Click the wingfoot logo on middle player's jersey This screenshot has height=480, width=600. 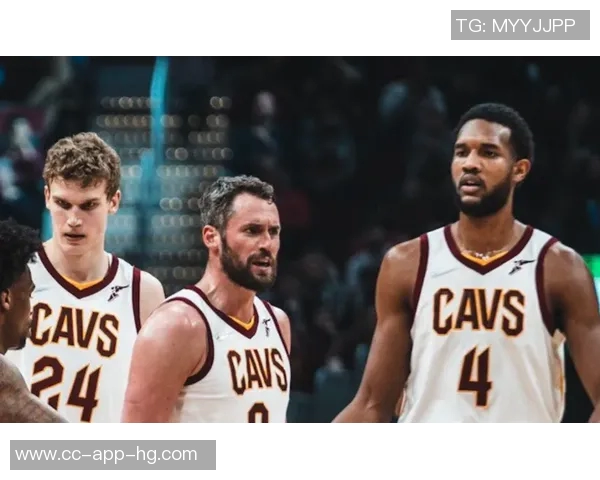click(267, 328)
